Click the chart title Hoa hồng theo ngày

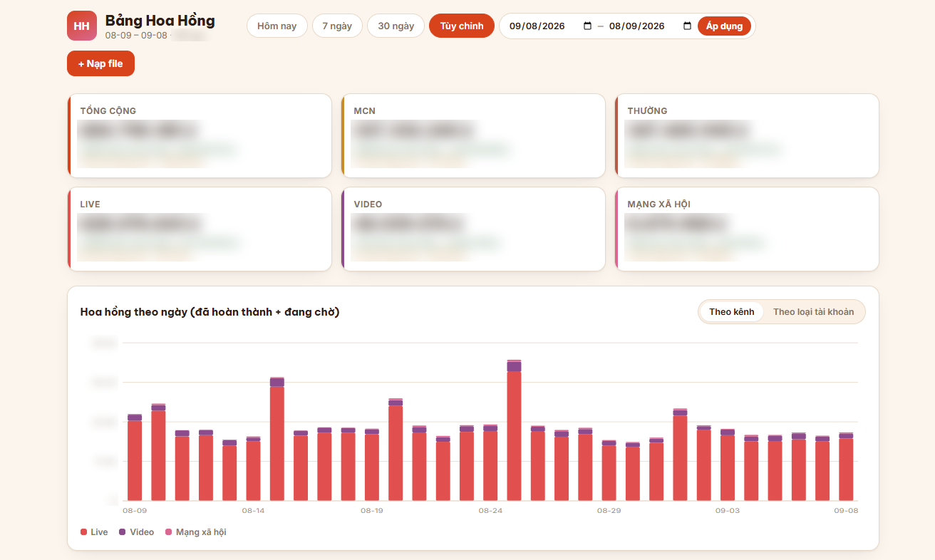(x=210, y=312)
